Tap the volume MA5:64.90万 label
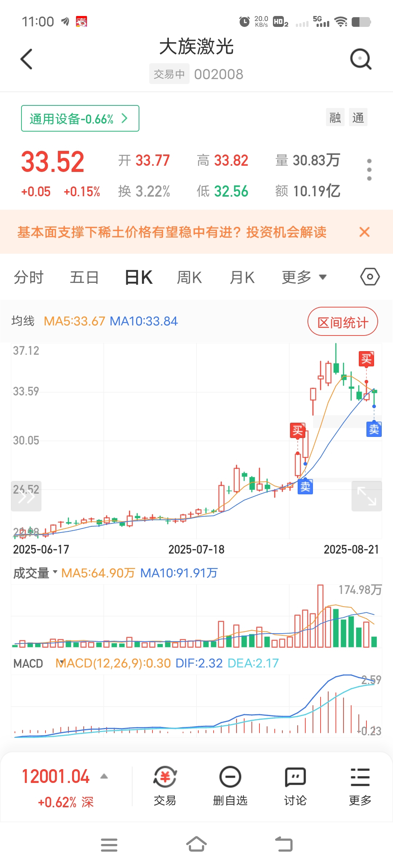 pyautogui.click(x=98, y=573)
